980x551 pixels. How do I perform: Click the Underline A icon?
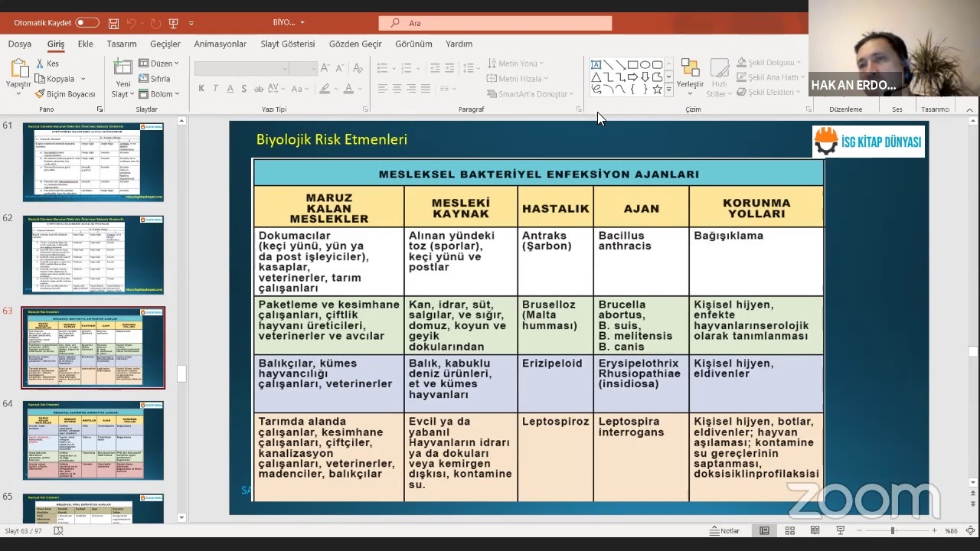click(x=230, y=89)
